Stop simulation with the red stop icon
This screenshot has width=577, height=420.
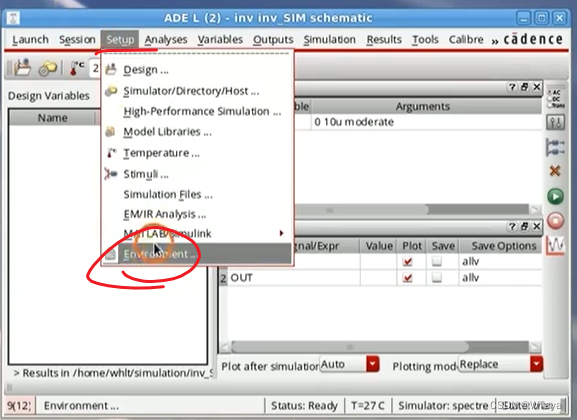tap(555, 221)
